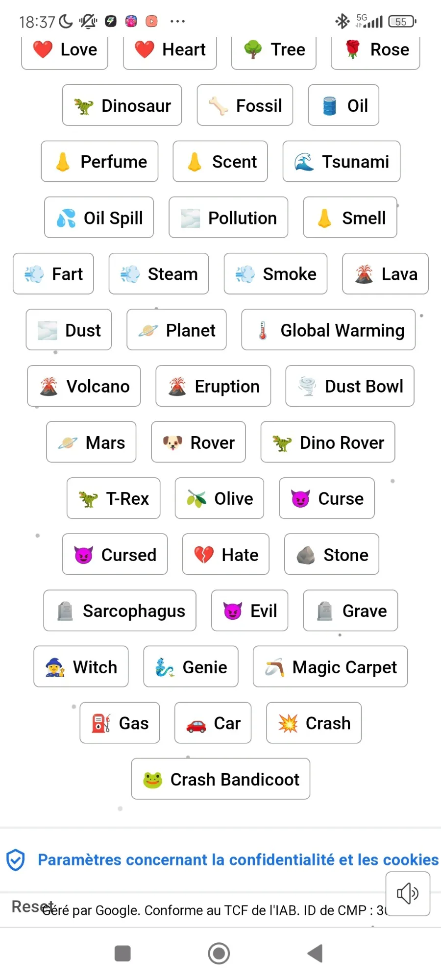Tap the recent apps square button

122,953
